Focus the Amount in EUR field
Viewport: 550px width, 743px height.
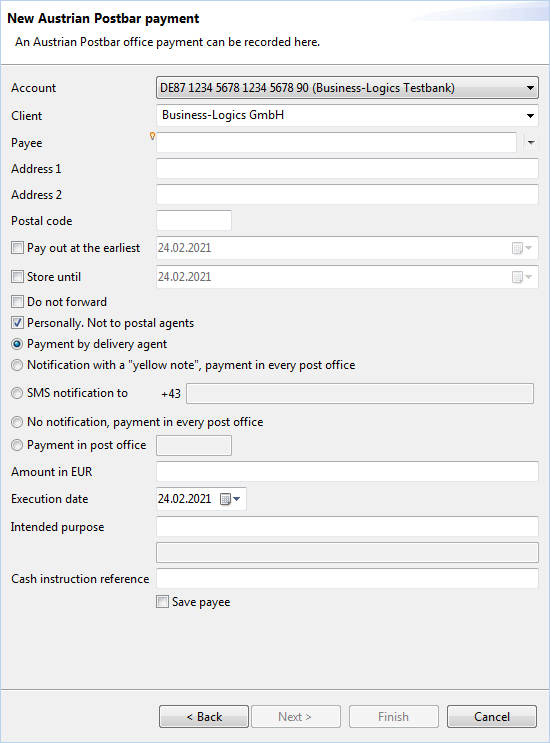(x=347, y=471)
